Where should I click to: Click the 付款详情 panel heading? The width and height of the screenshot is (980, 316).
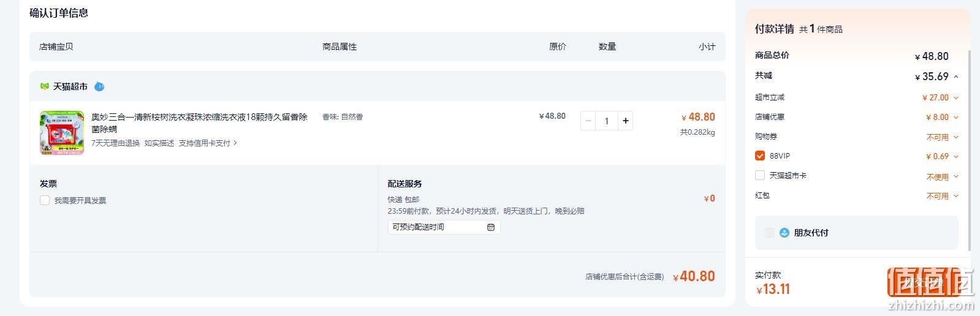pos(775,29)
